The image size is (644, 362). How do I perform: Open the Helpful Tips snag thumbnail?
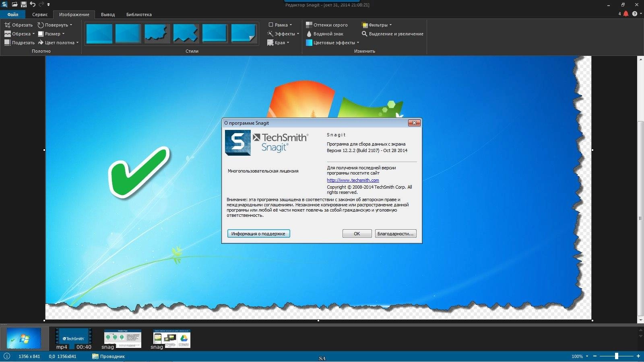click(x=123, y=339)
